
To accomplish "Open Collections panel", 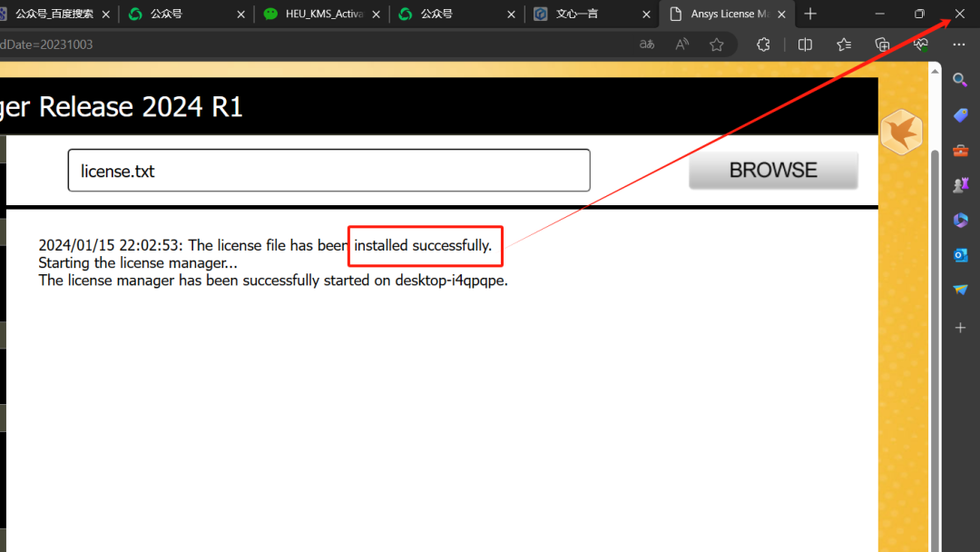I will coord(882,44).
